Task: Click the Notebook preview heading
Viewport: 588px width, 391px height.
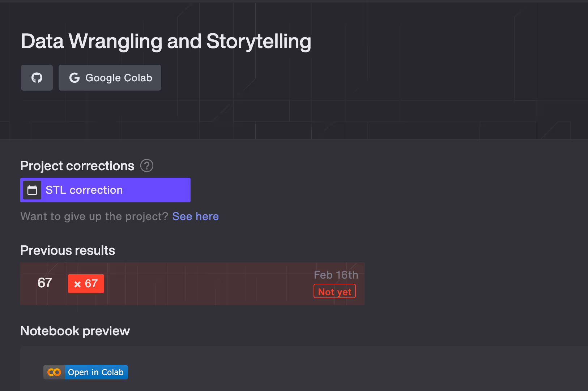Action: tap(75, 331)
